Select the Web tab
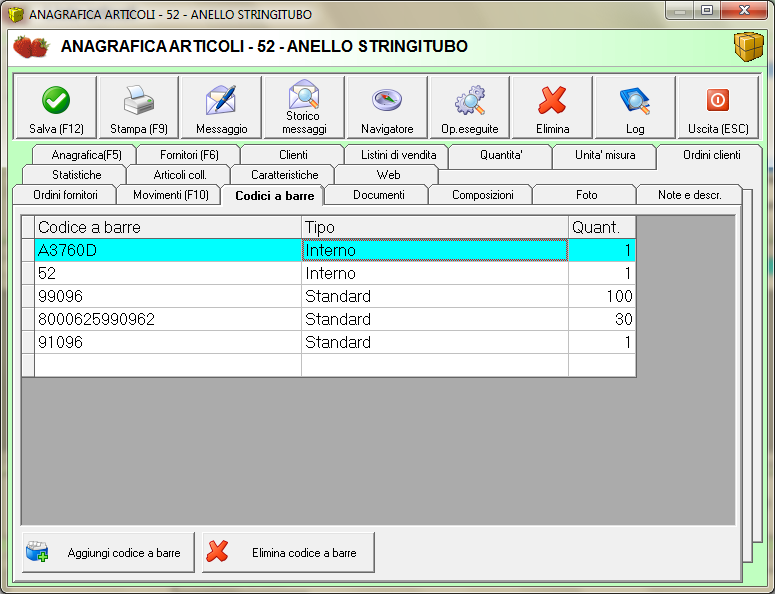 tap(388, 174)
